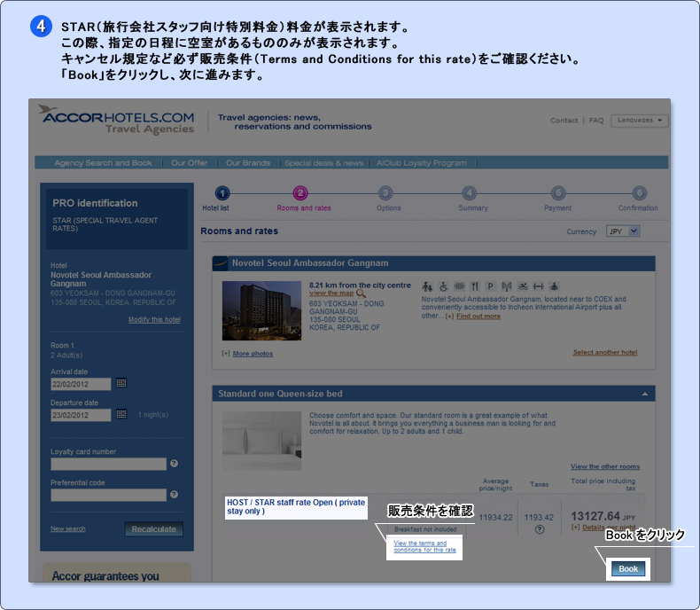Click the swimming pool amenity icon
This screenshot has width=700, height=610.
pyautogui.click(x=522, y=286)
